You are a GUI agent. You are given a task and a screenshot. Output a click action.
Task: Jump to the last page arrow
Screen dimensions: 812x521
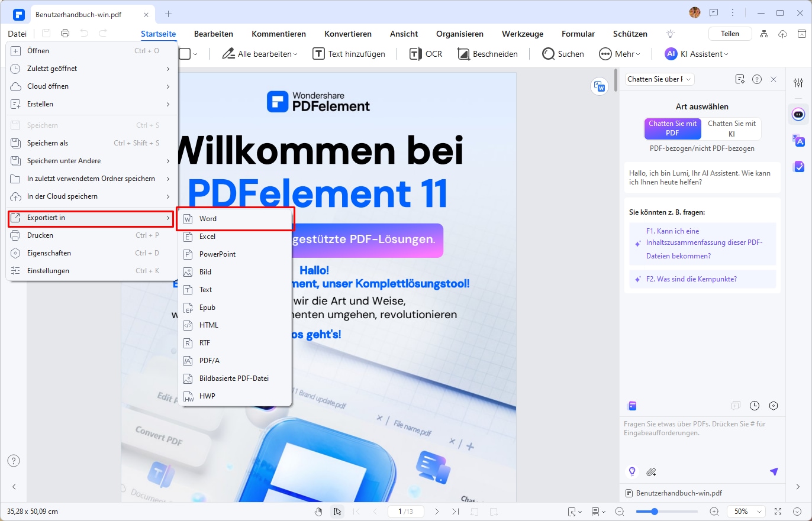(455, 511)
